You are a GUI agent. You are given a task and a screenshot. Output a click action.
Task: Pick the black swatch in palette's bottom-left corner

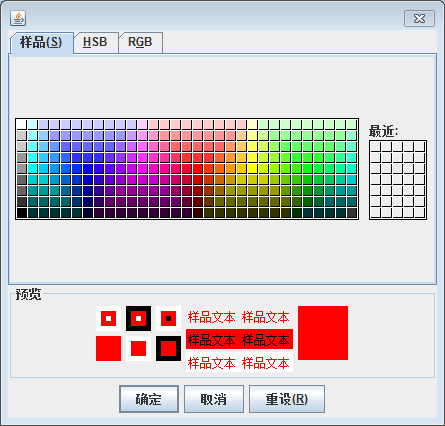tap(22, 213)
